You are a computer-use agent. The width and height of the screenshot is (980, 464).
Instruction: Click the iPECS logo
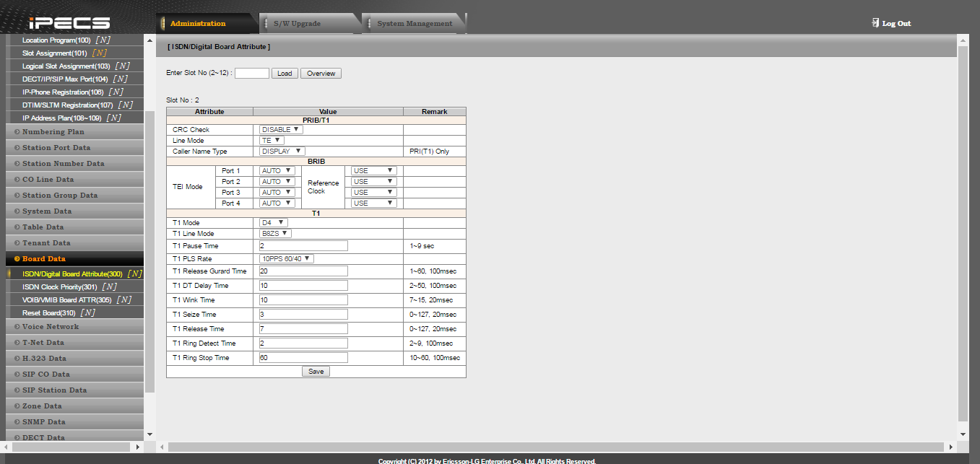(x=69, y=23)
